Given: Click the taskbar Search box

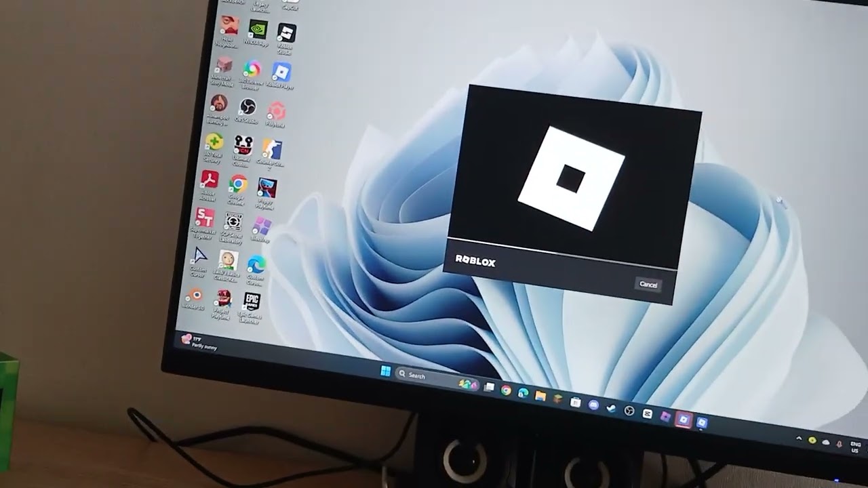Looking at the screenshot, I should click(437, 379).
